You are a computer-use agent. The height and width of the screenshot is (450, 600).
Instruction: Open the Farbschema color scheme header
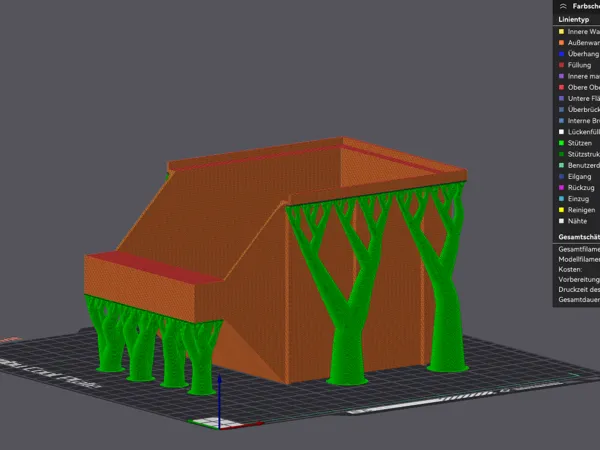(x=586, y=6)
